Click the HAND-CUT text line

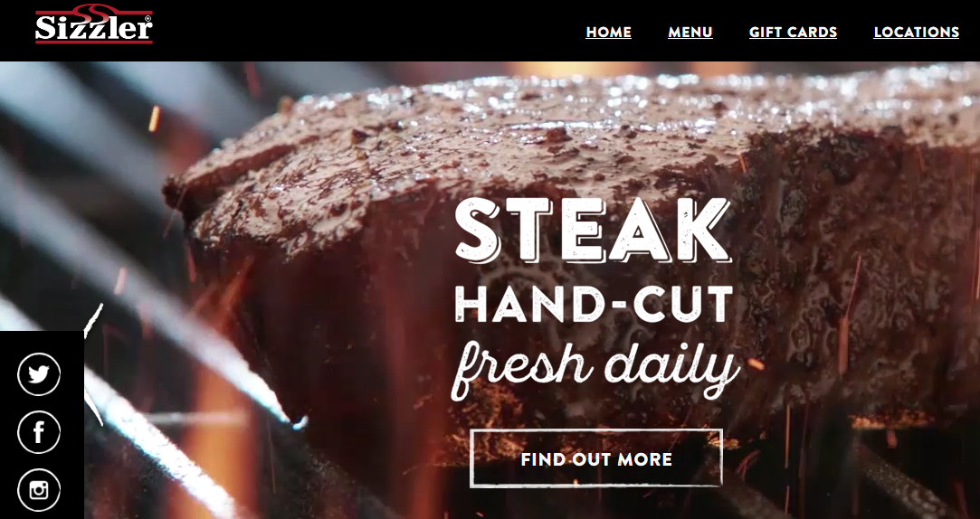(x=594, y=303)
